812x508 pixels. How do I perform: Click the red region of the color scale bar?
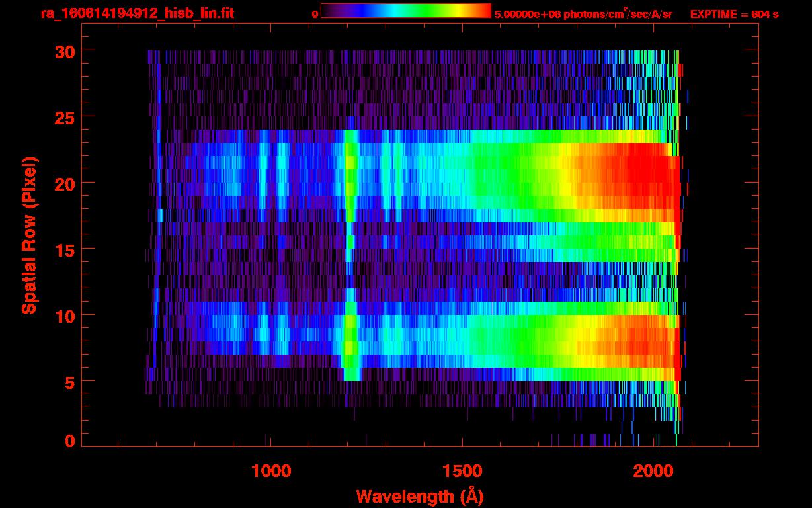[484, 11]
